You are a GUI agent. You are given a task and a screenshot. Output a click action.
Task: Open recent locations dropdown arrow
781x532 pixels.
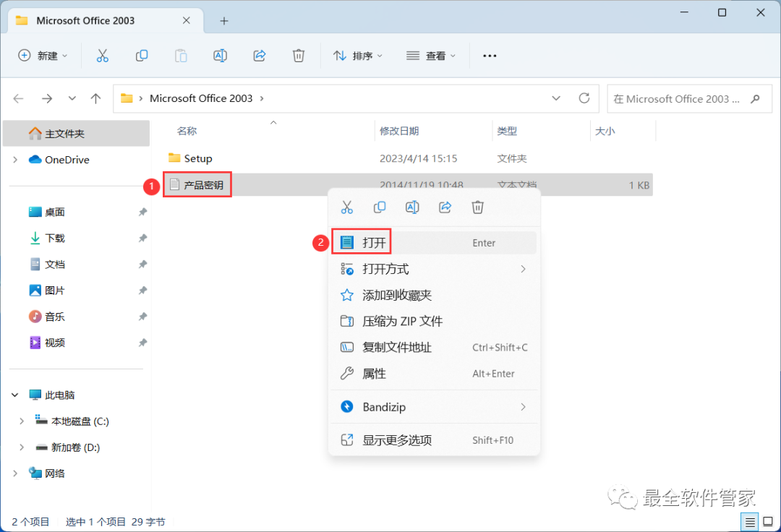pyautogui.click(x=72, y=98)
